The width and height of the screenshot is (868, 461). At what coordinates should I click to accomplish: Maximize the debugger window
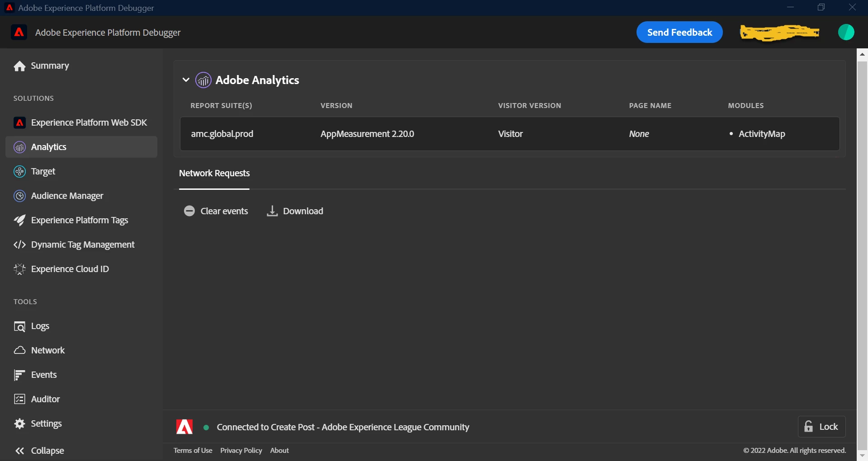pos(821,7)
